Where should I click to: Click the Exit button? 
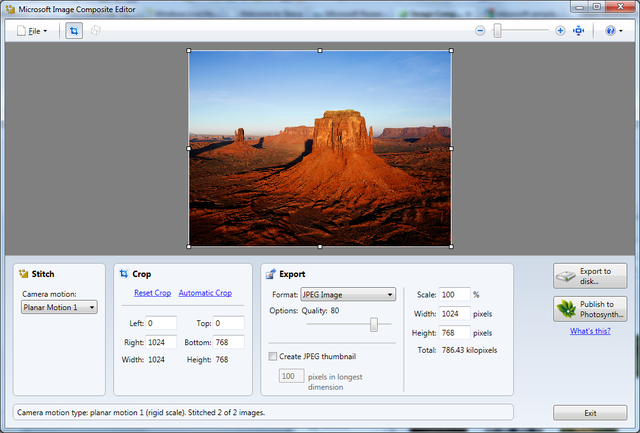point(590,413)
